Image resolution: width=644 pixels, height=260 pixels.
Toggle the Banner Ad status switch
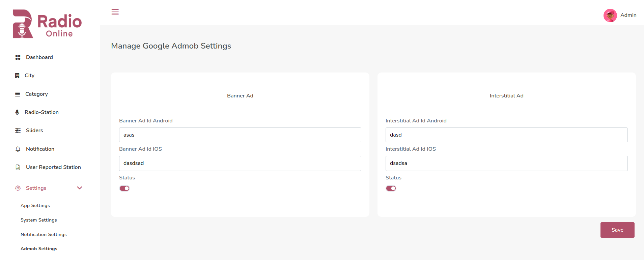click(124, 189)
